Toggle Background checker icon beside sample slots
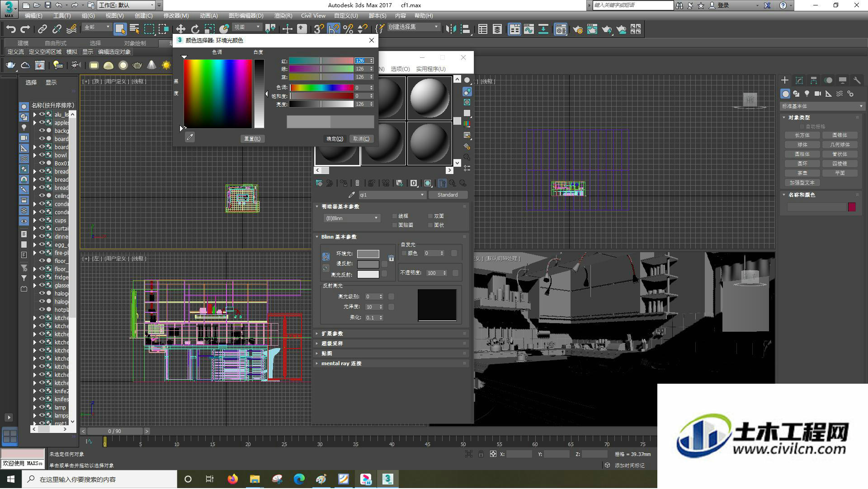Viewport: 868px width, 489px height. click(x=467, y=102)
